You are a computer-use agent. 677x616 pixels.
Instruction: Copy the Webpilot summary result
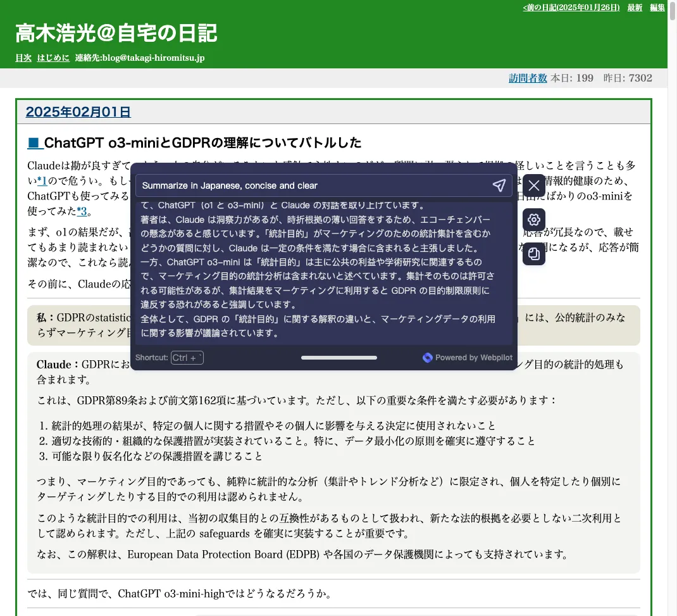point(533,254)
